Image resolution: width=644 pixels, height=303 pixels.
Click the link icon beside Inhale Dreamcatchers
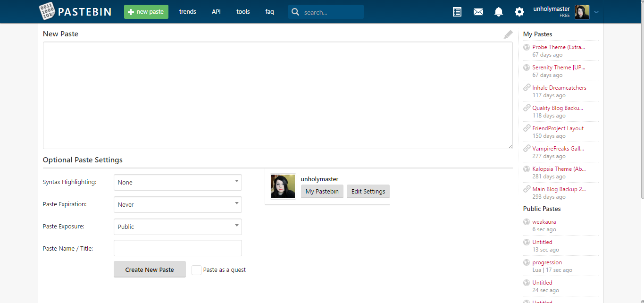click(527, 88)
